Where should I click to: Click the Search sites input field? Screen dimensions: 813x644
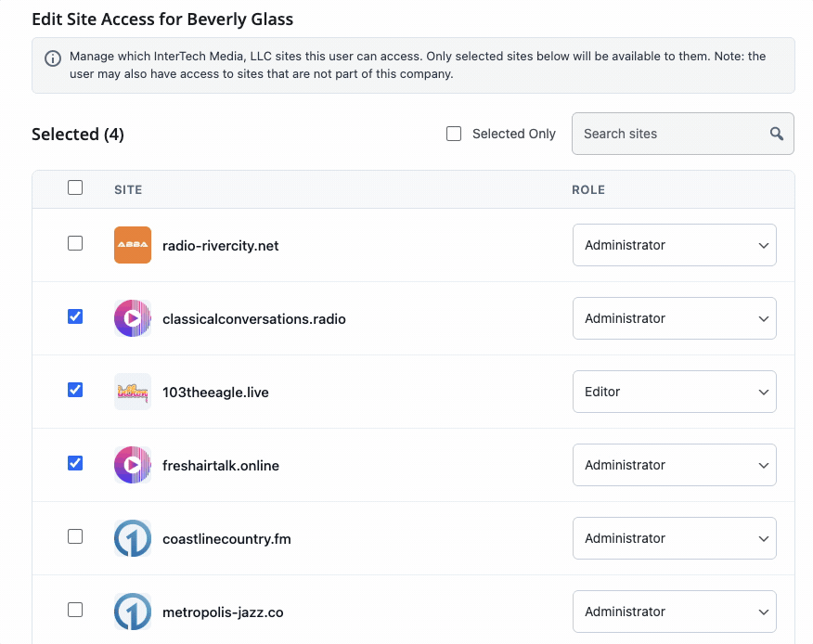[670, 134]
